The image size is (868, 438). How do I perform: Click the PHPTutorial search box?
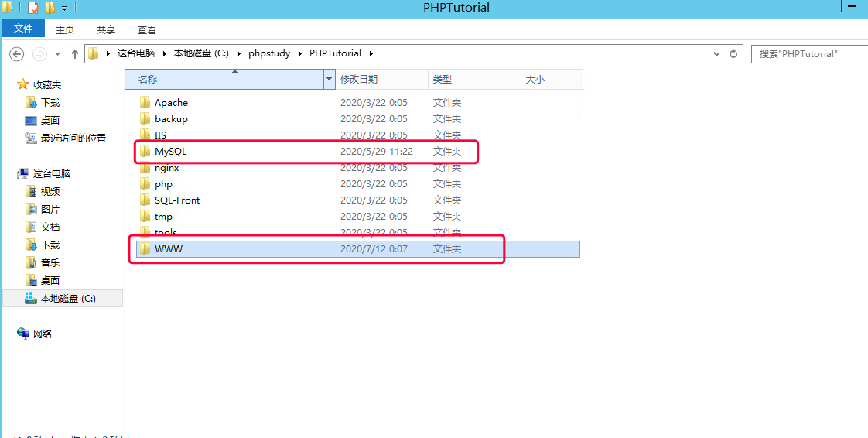[805, 54]
